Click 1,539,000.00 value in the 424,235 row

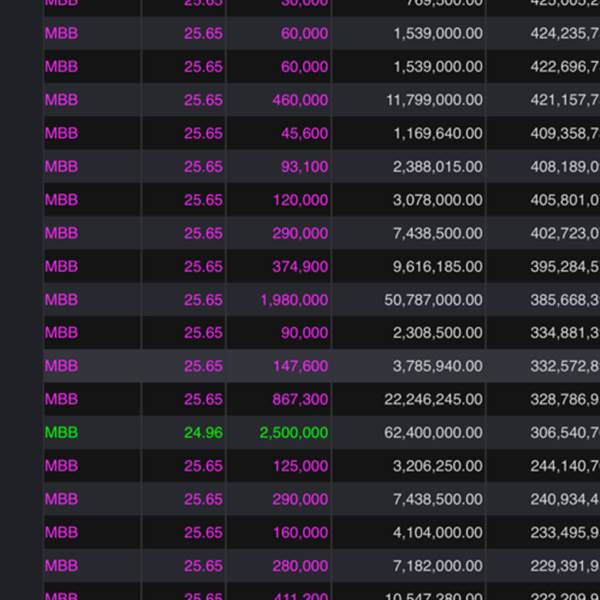[x=438, y=33]
